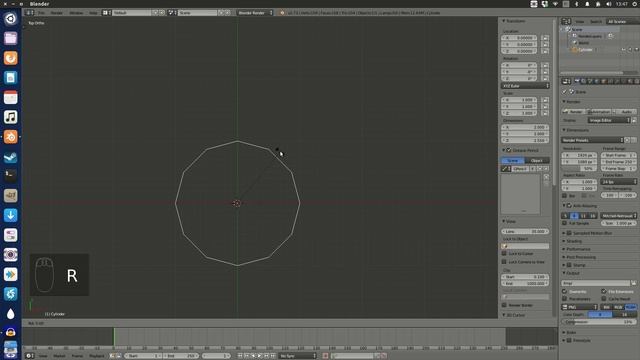Screen dimensions: 640x360
Task: Click the outliner editor type icon
Action: point(566,21)
